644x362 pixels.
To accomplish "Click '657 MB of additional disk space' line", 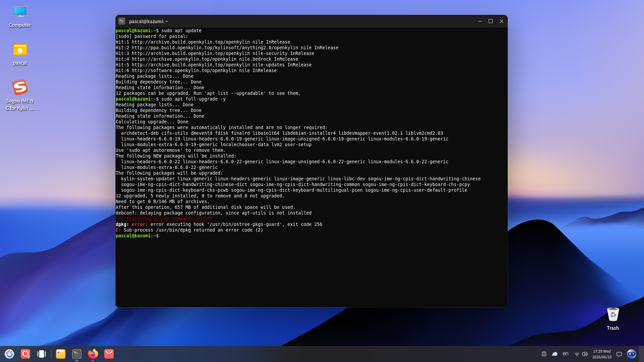I will pyautogui.click(x=206, y=207).
